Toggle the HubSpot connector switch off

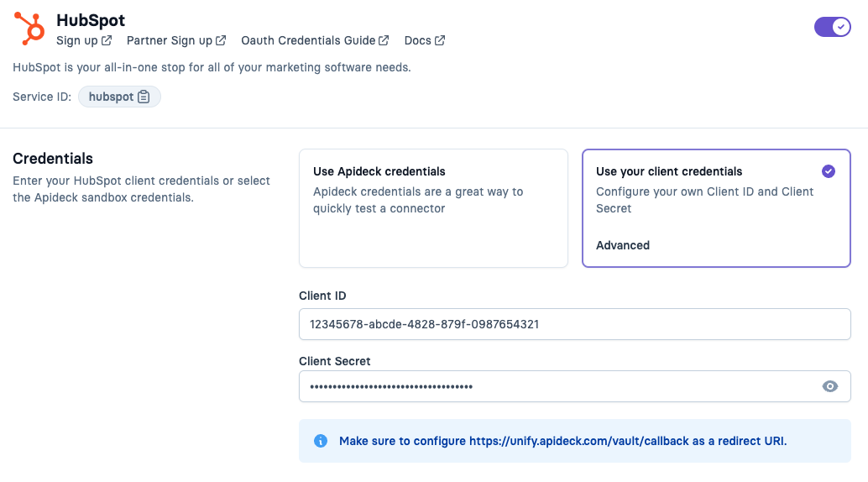coord(832,27)
